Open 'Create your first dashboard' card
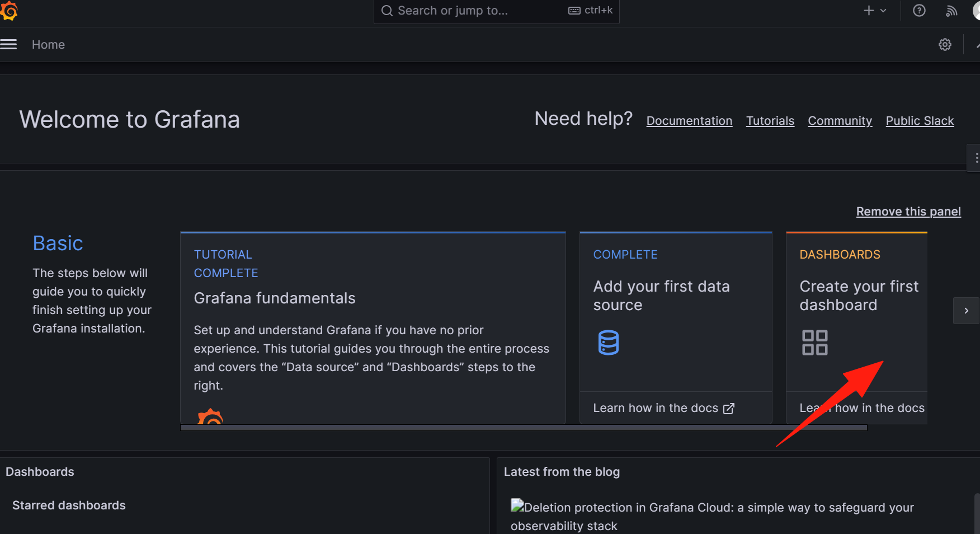 (856, 328)
